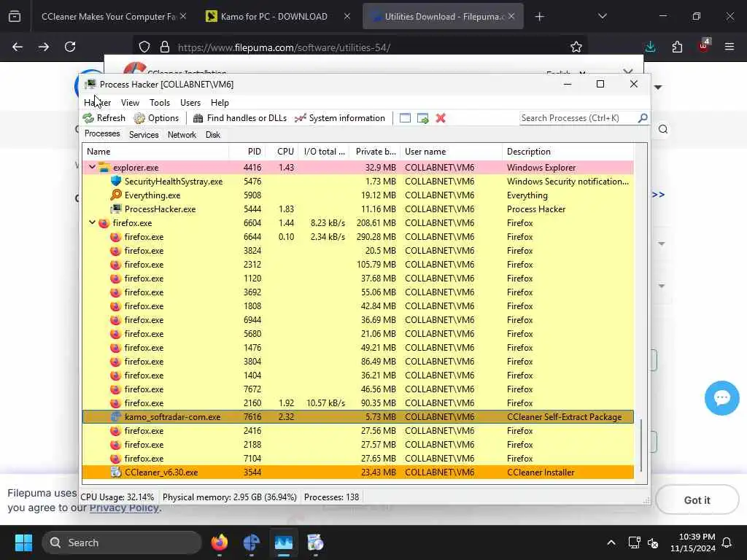Click the site shield tracking protection icon

pos(144,47)
